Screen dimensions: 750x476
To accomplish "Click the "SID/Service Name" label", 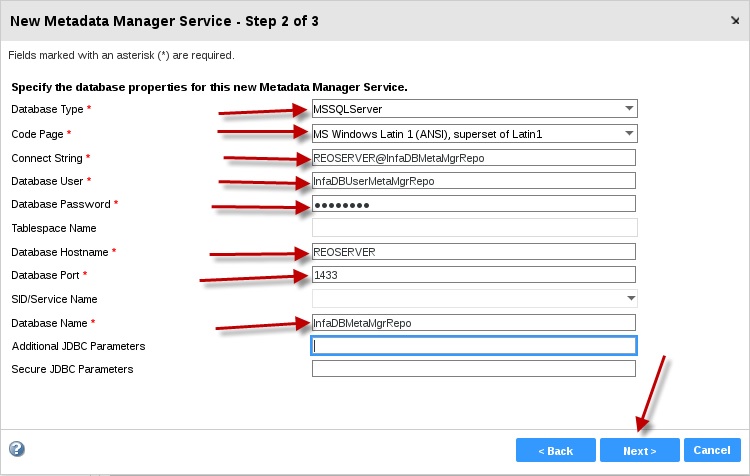I will pyautogui.click(x=55, y=299).
